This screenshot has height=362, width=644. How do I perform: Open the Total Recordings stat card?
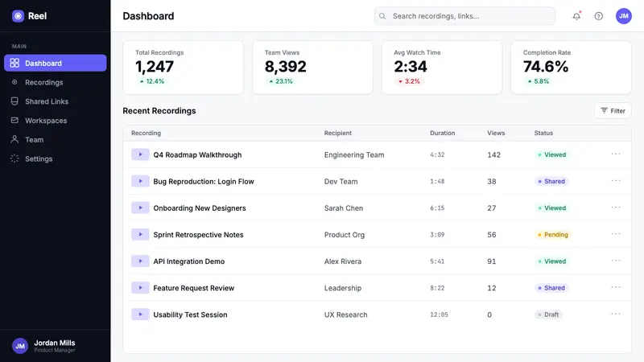(x=184, y=68)
